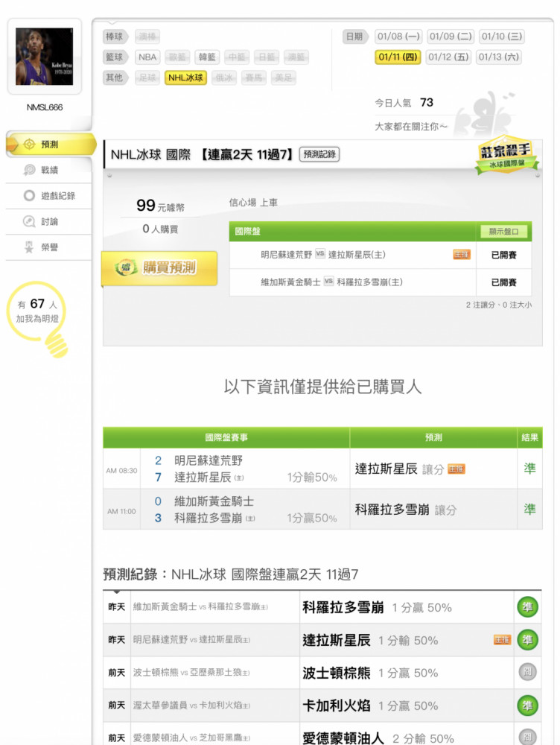Open the 討論 sidebar tab
The width and height of the screenshot is (560, 745).
48,221
